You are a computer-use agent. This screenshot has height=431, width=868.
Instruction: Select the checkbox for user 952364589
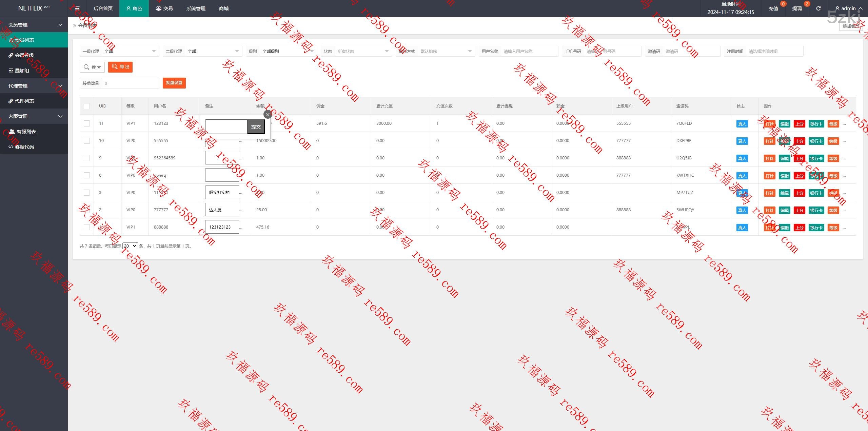(87, 158)
